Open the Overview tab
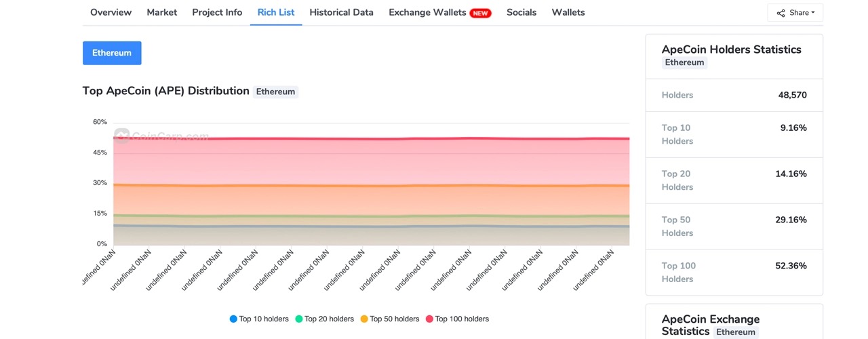This screenshot has width=868, height=339. [x=111, y=12]
